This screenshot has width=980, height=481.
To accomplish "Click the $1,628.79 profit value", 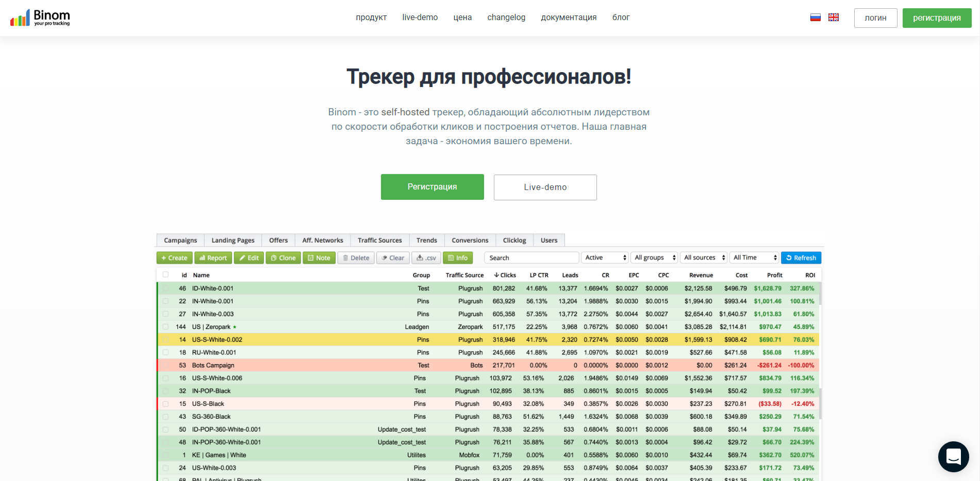I will click(x=767, y=288).
